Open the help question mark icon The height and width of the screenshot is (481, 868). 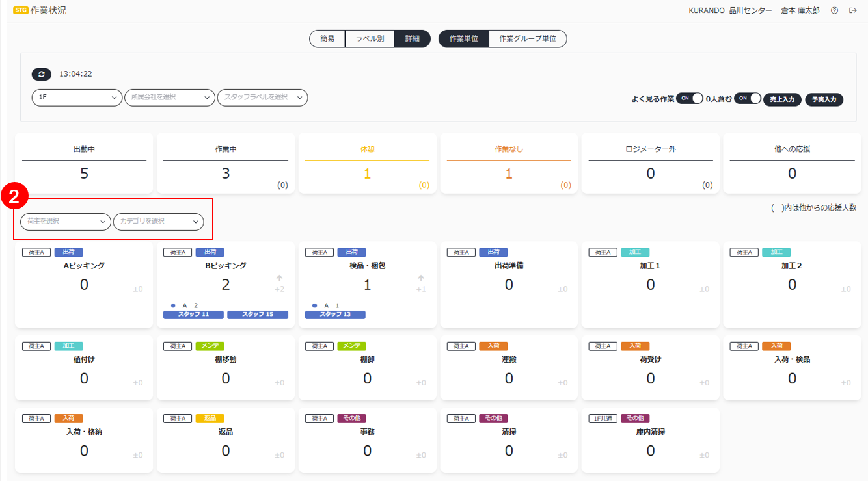tap(834, 10)
